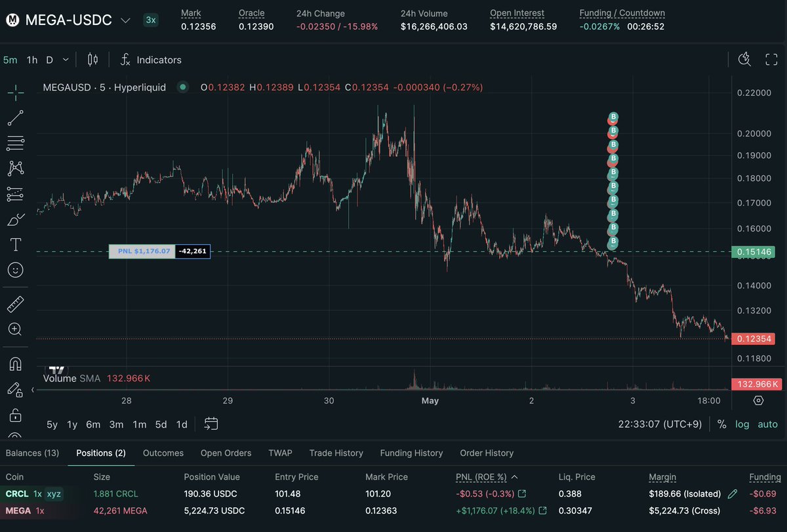Open the Open Orders tab
This screenshot has height=532, width=787.
tap(226, 453)
